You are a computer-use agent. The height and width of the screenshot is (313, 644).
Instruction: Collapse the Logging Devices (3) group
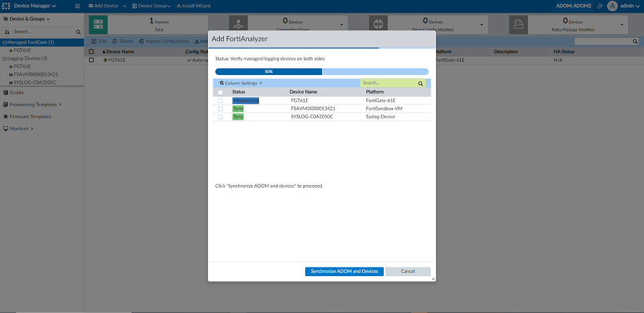tap(5, 58)
